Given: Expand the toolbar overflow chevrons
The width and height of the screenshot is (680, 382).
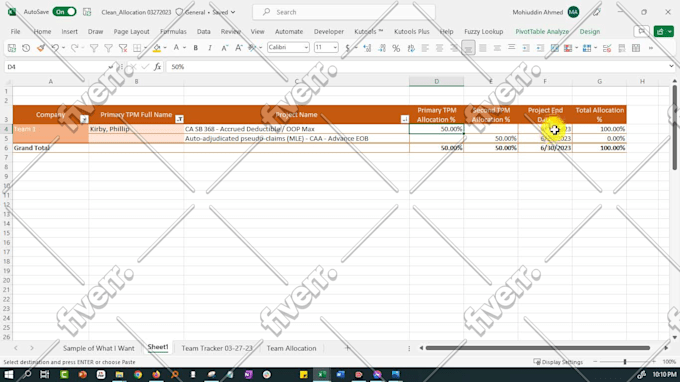Looking at the screenshot, I should click(651, 48).
